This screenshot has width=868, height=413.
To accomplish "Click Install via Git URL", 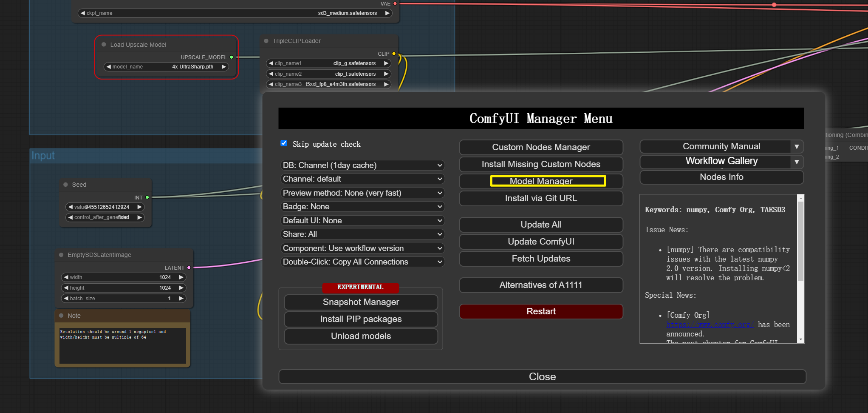I will pyautogui.click(x=541, y=198).
